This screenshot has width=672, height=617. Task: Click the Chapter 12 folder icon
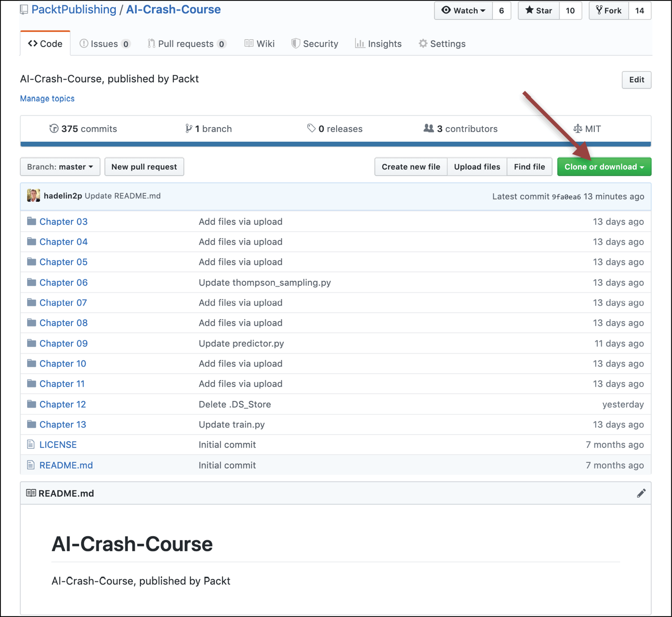coord(32,404)
